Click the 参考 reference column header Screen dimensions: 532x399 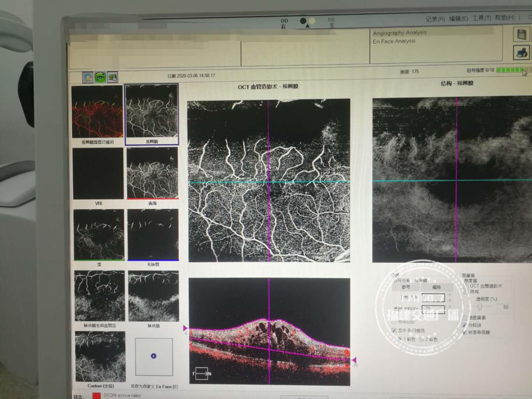tap(406, 287)
